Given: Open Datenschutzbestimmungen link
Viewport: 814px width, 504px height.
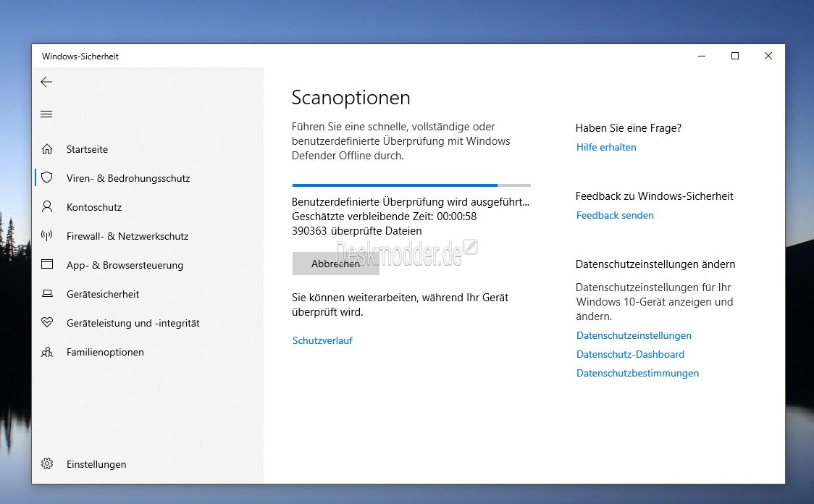Looking at the screenshot, I should click(637, 373).
